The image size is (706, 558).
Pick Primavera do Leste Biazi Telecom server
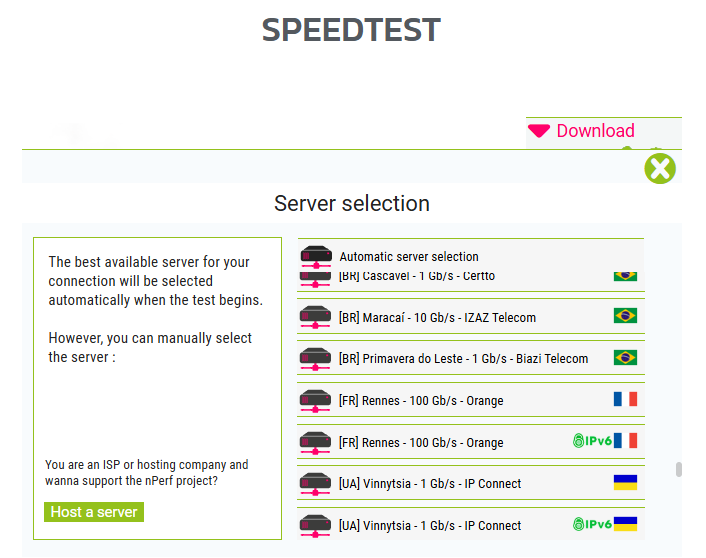pyautogui.click(x=463, y=358)
